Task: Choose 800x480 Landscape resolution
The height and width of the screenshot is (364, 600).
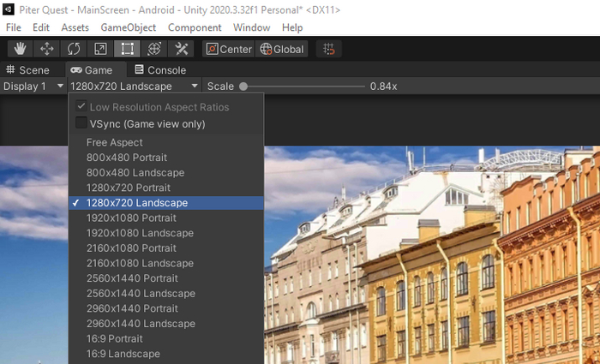Action: tap(166, 172)
